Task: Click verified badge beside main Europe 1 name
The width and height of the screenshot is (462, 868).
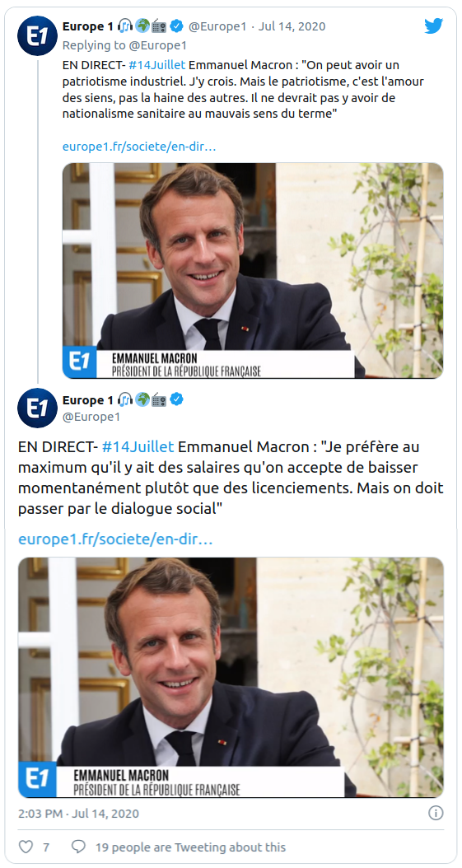Action: 176,399
